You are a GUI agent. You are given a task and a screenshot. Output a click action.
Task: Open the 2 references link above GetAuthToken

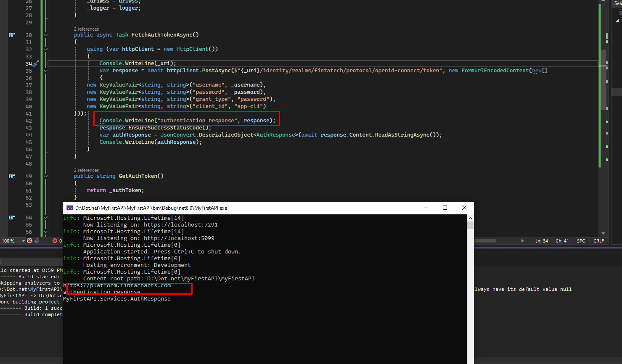[x=86, y=170]
